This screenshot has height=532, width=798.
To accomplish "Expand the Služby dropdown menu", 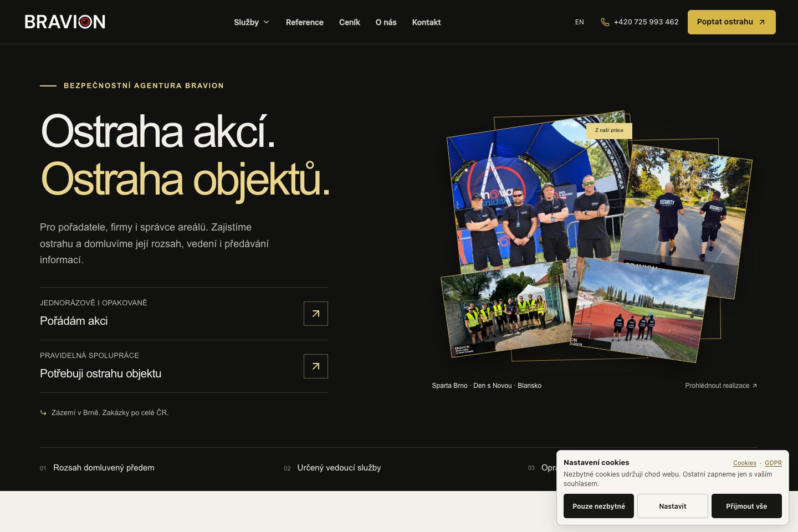I will point(252,22).
